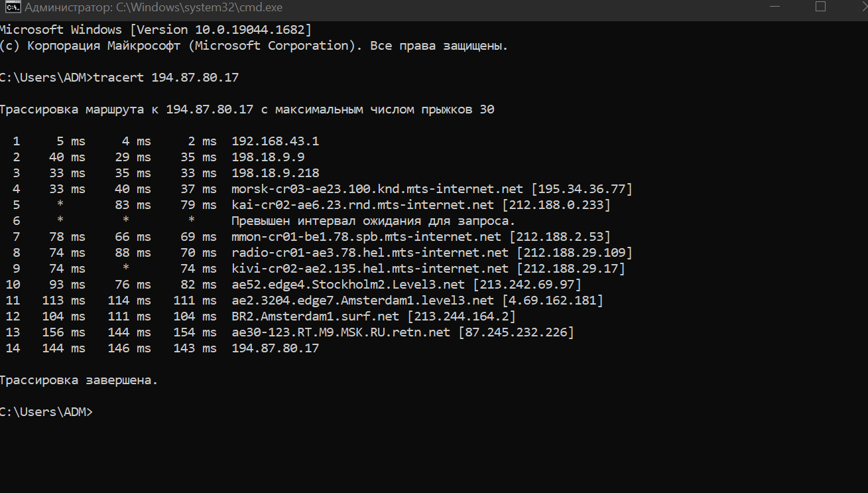This screenshot has width=868, height=493.
Task: Click the typed command tracert 194.87.80.17
Action: coord(166,78)
